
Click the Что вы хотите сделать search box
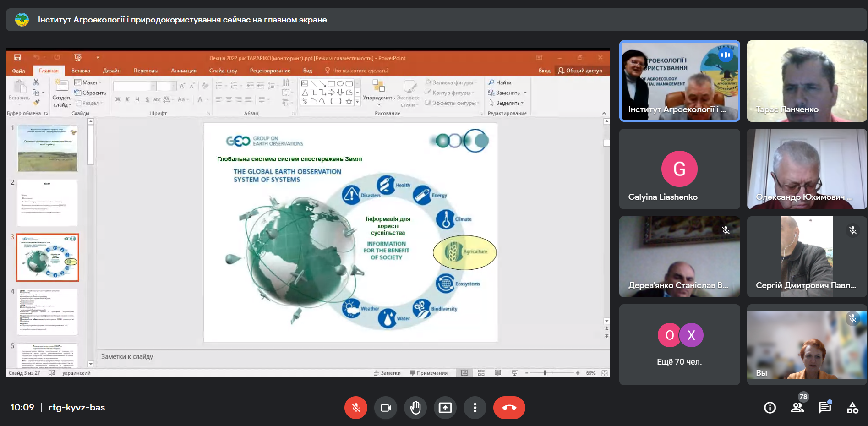point(356,71)
